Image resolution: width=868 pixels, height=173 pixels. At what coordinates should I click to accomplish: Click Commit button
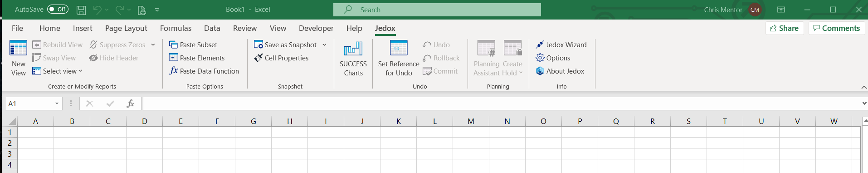point(440,71)
